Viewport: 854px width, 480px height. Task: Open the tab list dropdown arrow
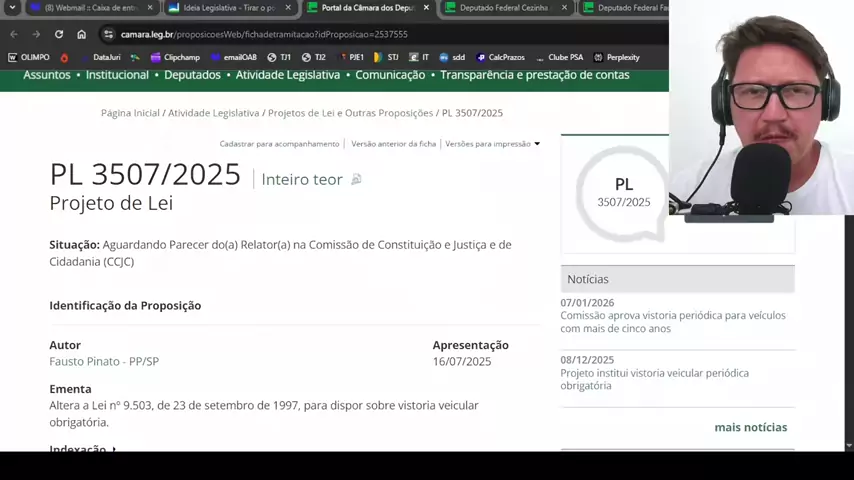pyautogui.click(x=12, y=8)
